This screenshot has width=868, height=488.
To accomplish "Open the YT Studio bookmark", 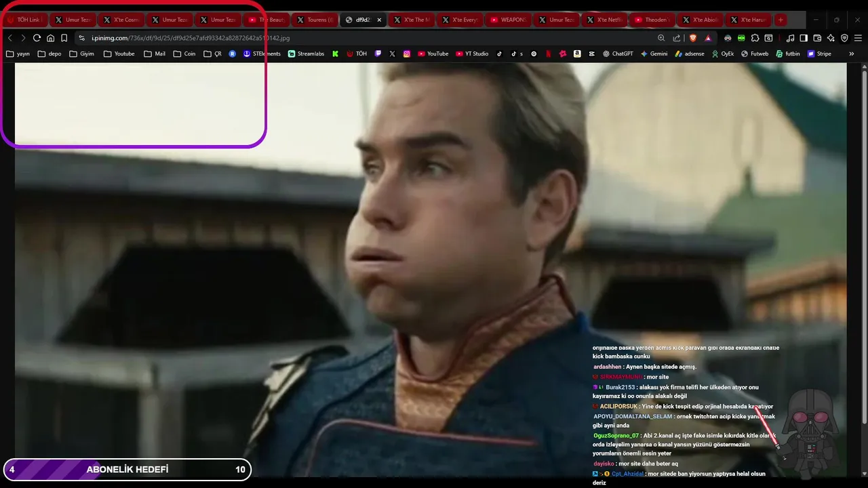I will point(471,54).
